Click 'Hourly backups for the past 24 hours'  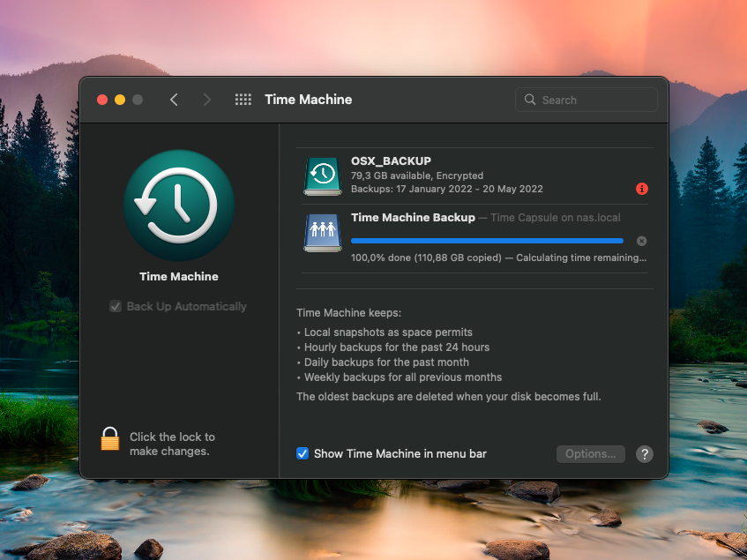click(x=397, y=347)
